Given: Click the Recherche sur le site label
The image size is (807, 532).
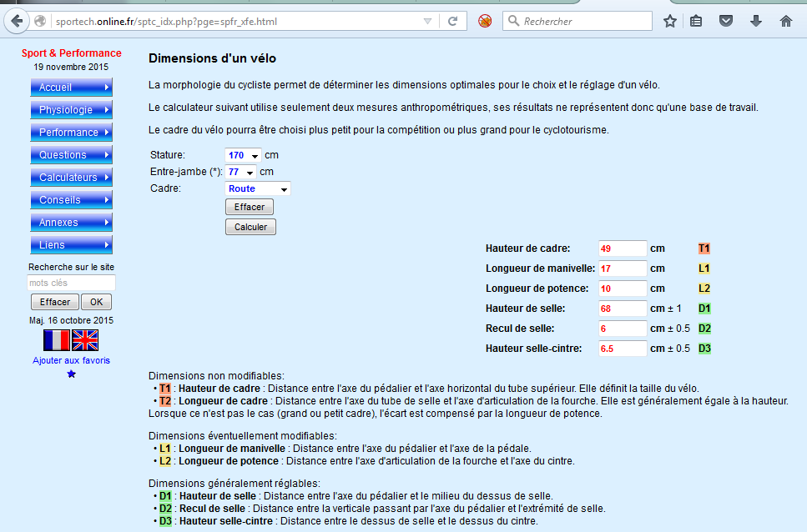Looking at the screenshot, I should click(71, 267).
